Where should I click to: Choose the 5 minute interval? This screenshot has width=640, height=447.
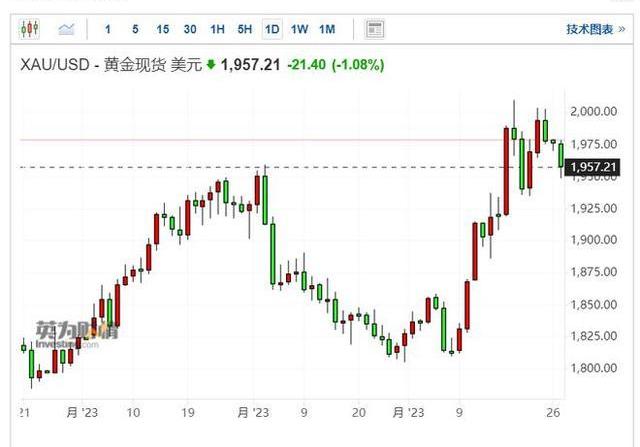click(135, 29)
